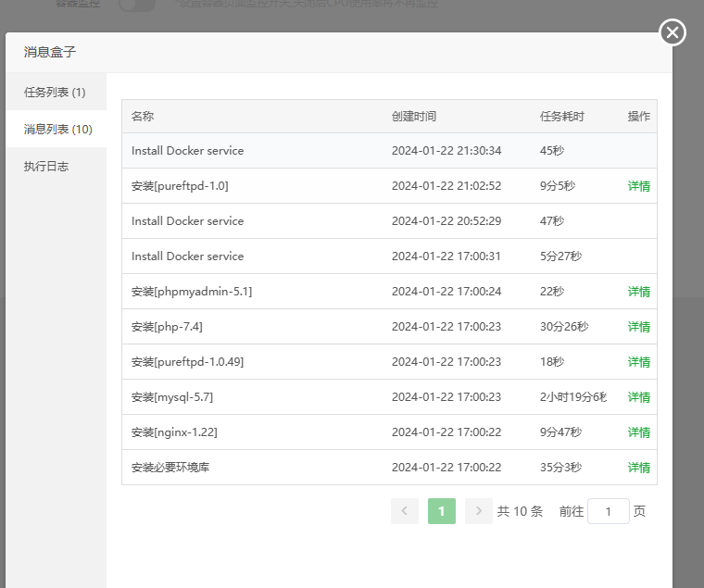704x588 pixels.
Task: Click the 2024-01-22 21:02:52 timestamp
Action: 446,186
